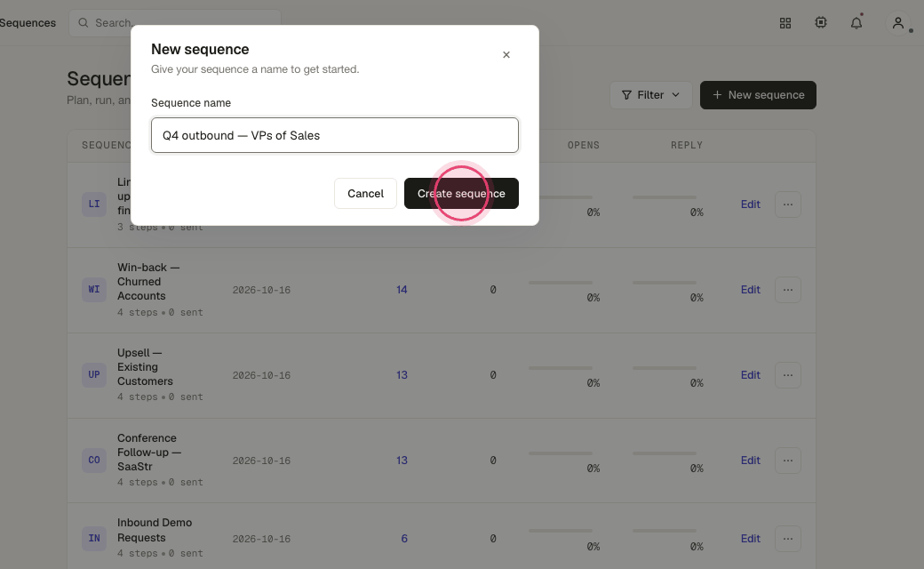Click the Conference Follow-up opens progress bar
This screenshot has height=569, width=924.
pos(561,453)
